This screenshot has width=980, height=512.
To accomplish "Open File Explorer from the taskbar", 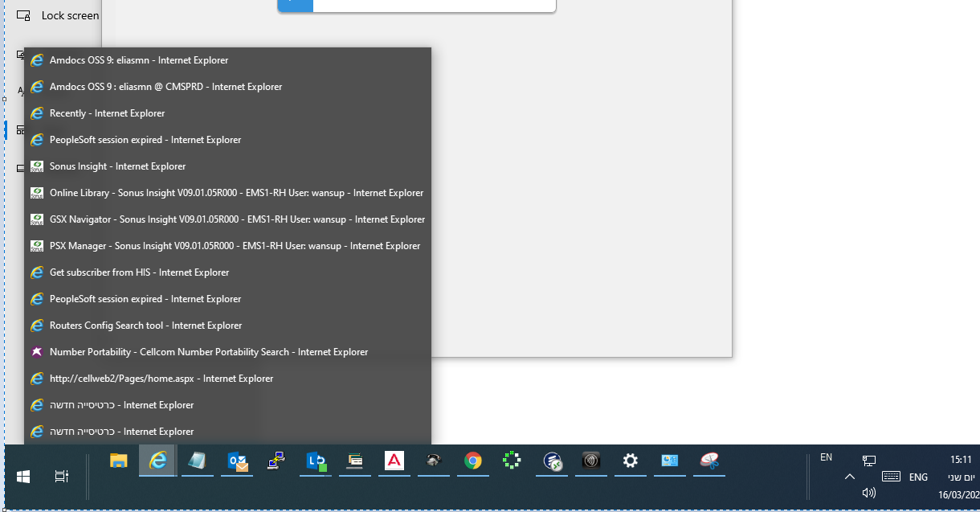I will 119,461.
